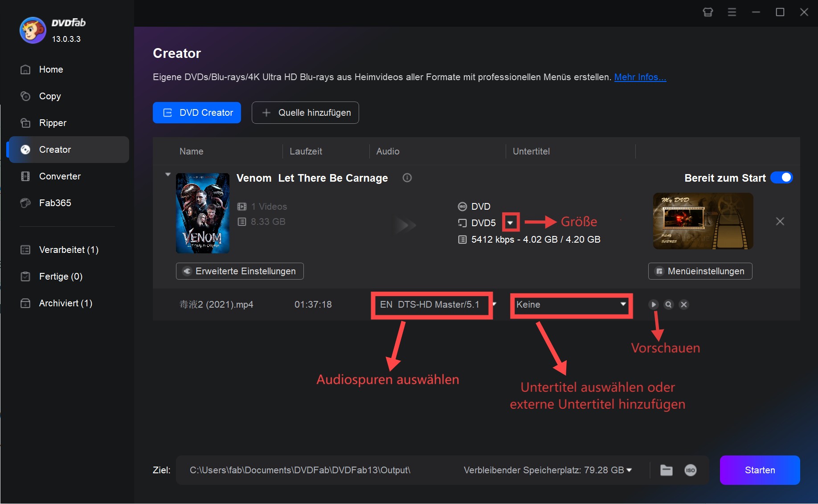
Task: Click the bitrate size info icon
Action: 462,240
